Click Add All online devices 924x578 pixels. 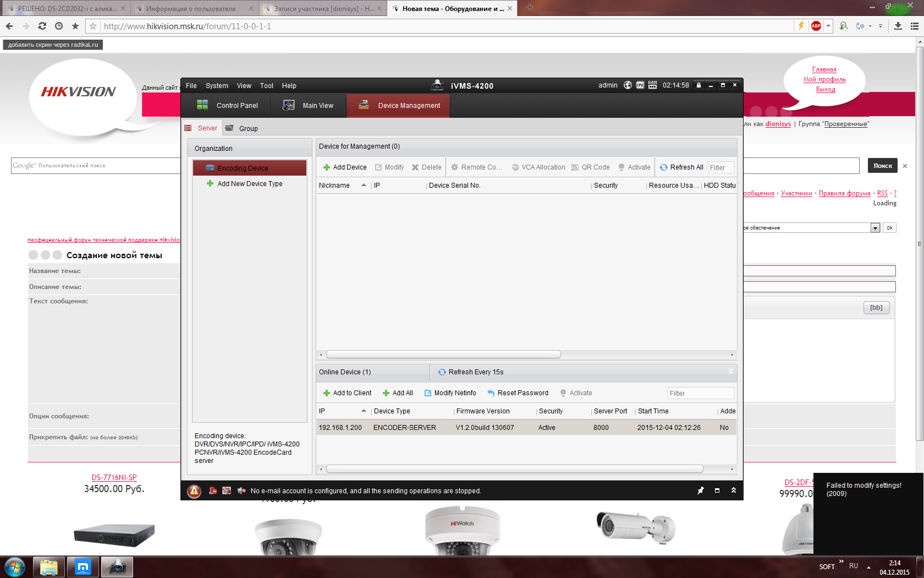pyautogui.click(x=398, y=393)
